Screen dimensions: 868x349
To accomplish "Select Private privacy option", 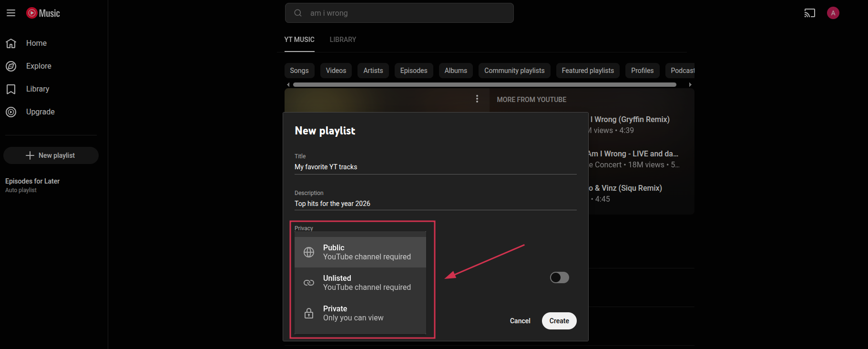I will pyautogui.click(x=360, y=313).
